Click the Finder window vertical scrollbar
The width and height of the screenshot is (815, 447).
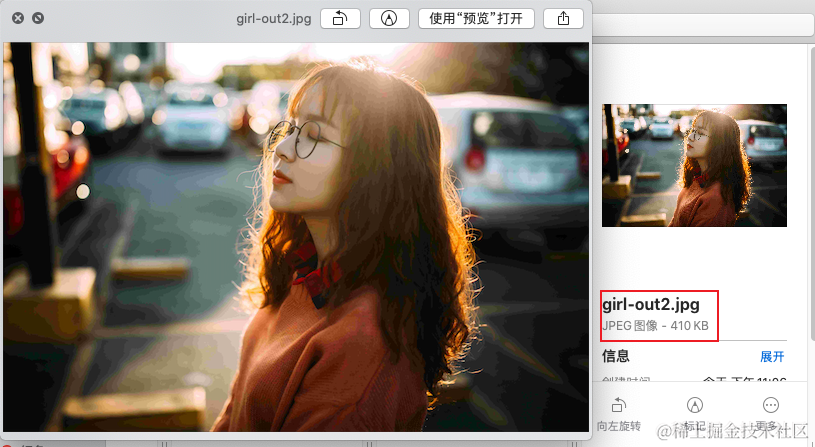point(812,192)
